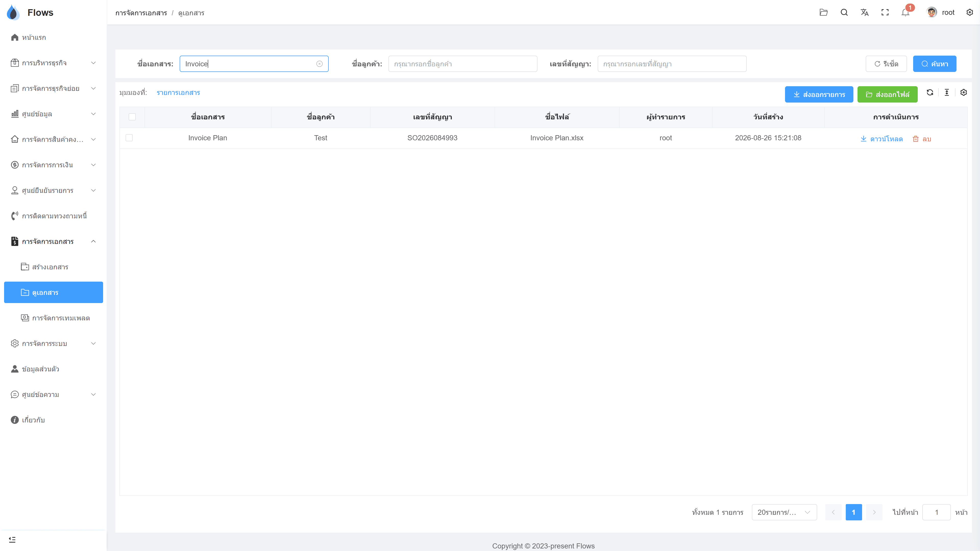This screenshot has height=551, width=980.
Task: Click the วันที่สร้าง column header
Action: [x=768, y=117]
